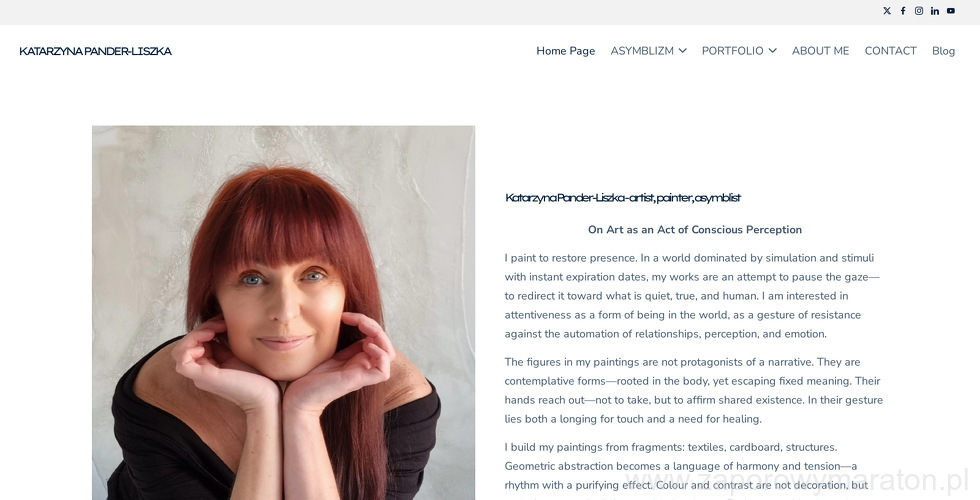The image size is (980, 500).
Task: Open the CONTACT page
Action: [x=891, y=51]
